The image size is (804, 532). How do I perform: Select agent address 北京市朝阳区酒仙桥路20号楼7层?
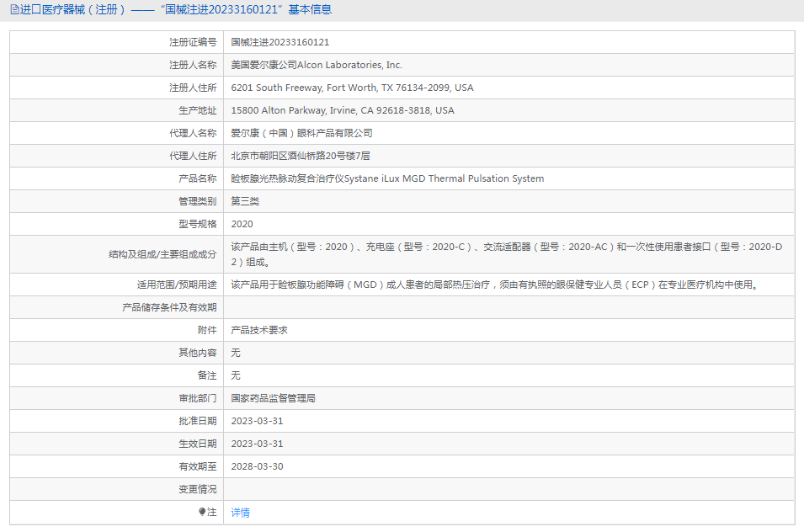tap(301, 156)
